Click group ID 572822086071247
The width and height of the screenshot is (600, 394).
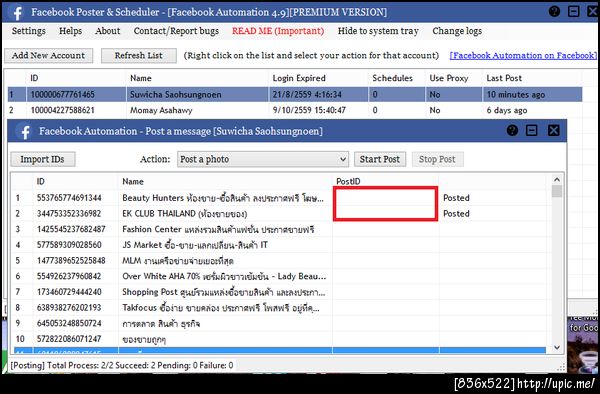tap(69, 339)
